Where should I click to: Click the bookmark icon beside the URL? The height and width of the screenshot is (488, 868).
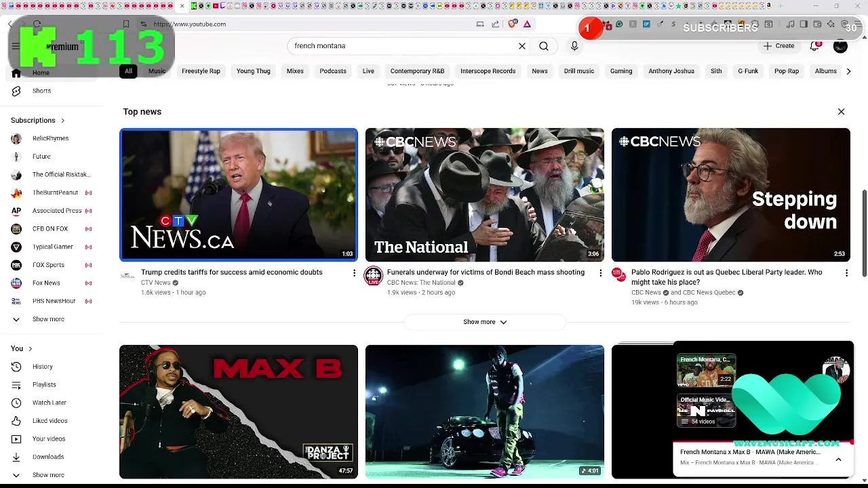click(126, 24)
